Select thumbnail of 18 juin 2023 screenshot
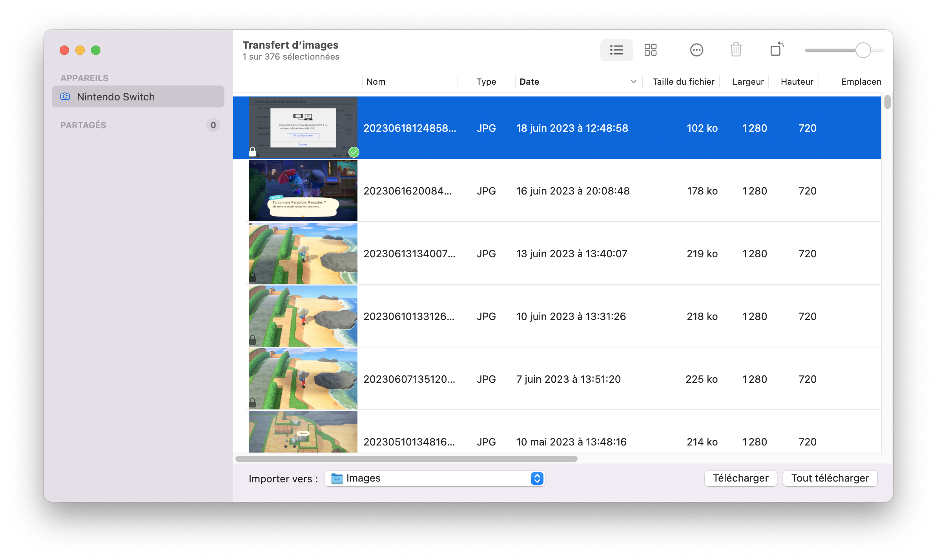Viewport: 937px width, 560px height. (303, 128)
